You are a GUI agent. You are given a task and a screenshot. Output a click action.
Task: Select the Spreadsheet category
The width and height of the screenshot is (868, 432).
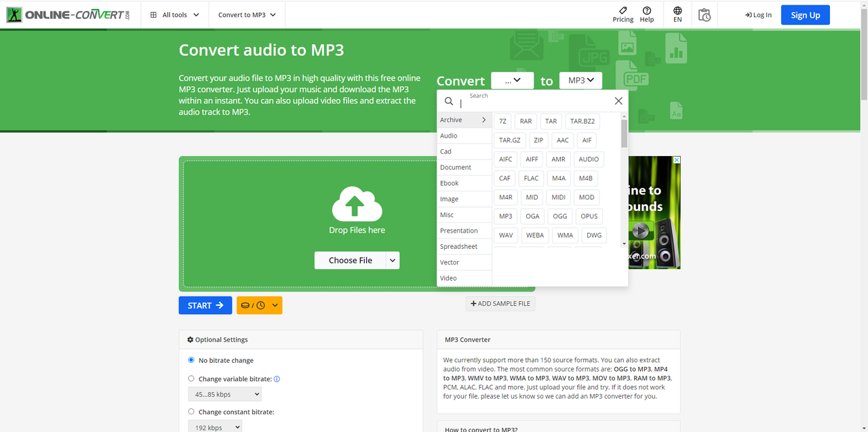pyautogui.click(x=464, y=246)
